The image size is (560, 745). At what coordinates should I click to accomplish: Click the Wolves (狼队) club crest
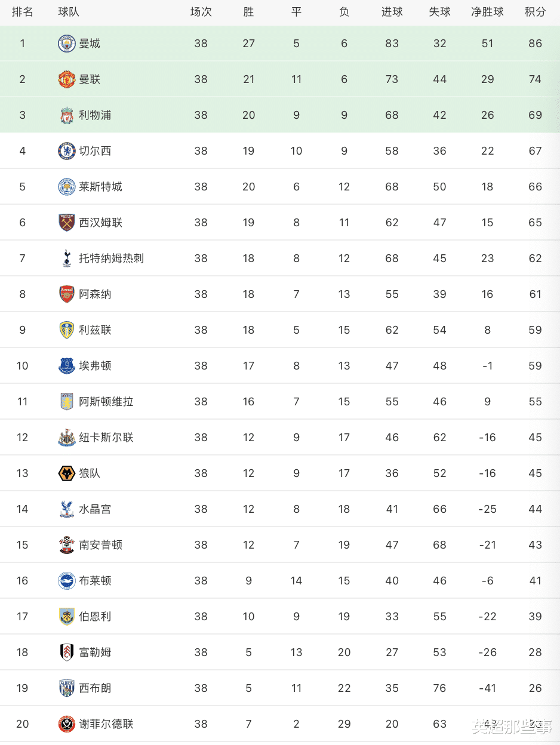click(x=67, y=473)
